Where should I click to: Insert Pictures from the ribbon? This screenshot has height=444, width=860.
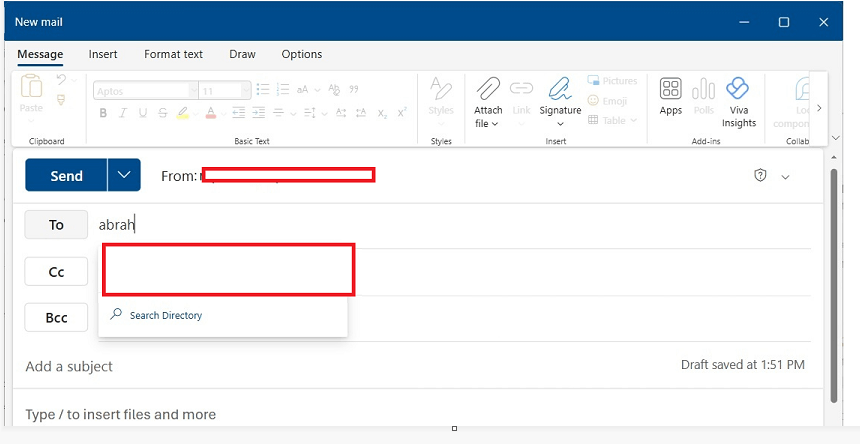pos(612,81)
